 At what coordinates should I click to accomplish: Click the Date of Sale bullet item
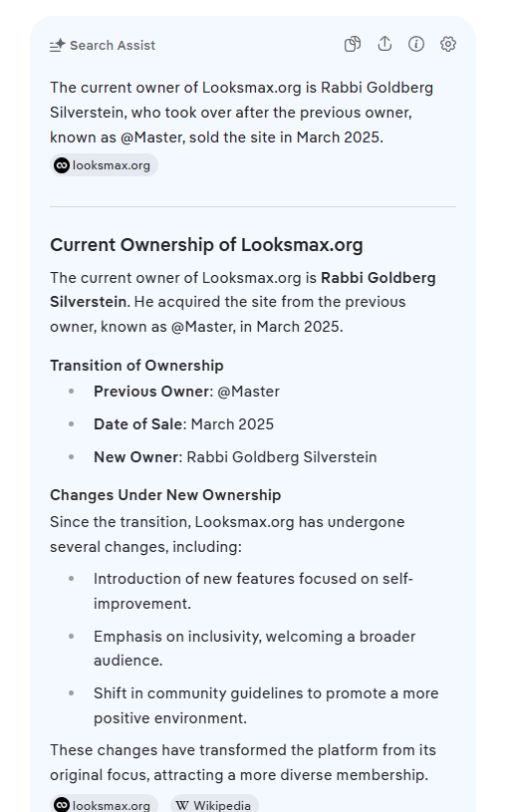183,424
